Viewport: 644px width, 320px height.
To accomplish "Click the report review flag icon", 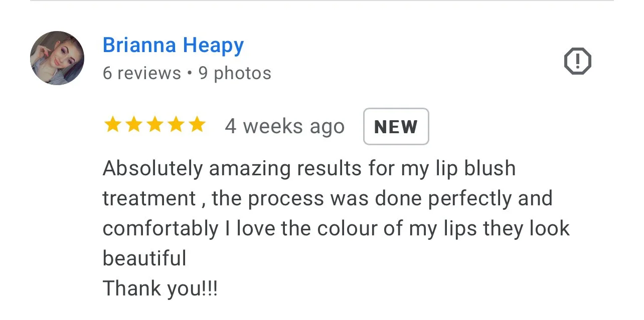I will (578, 62).
